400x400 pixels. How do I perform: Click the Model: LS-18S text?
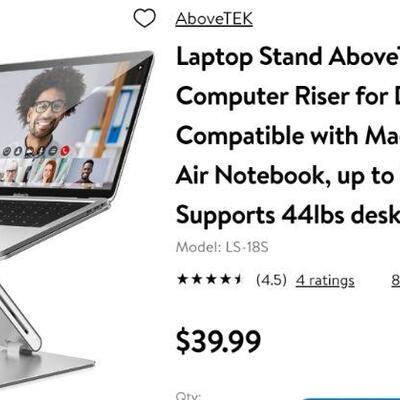[x=222, y=247]
